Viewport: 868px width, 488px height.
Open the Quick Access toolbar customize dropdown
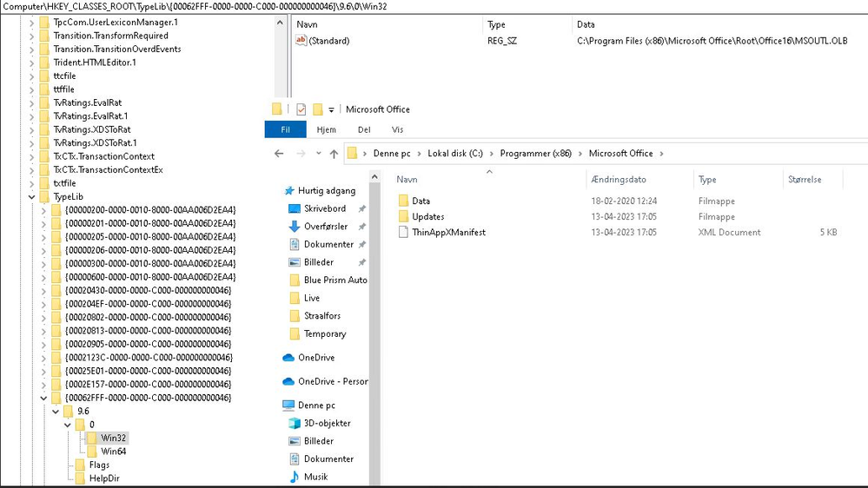(x=331, y=110)
